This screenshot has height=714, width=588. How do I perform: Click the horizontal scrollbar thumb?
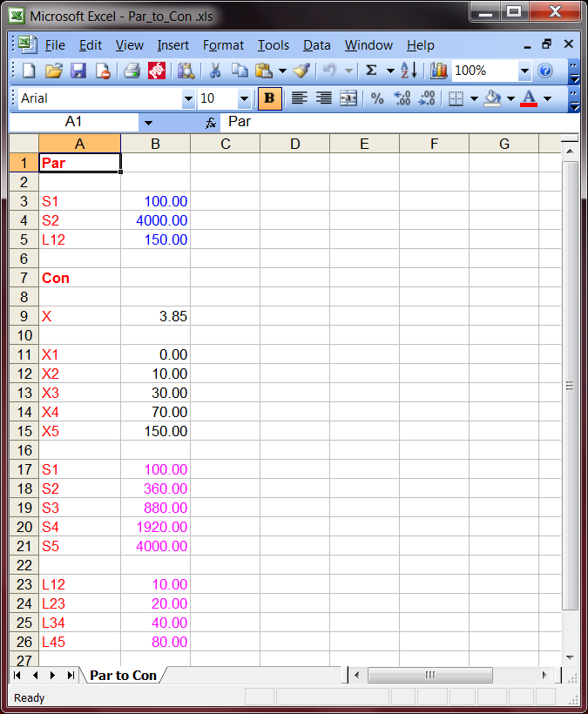coord(430,675)
